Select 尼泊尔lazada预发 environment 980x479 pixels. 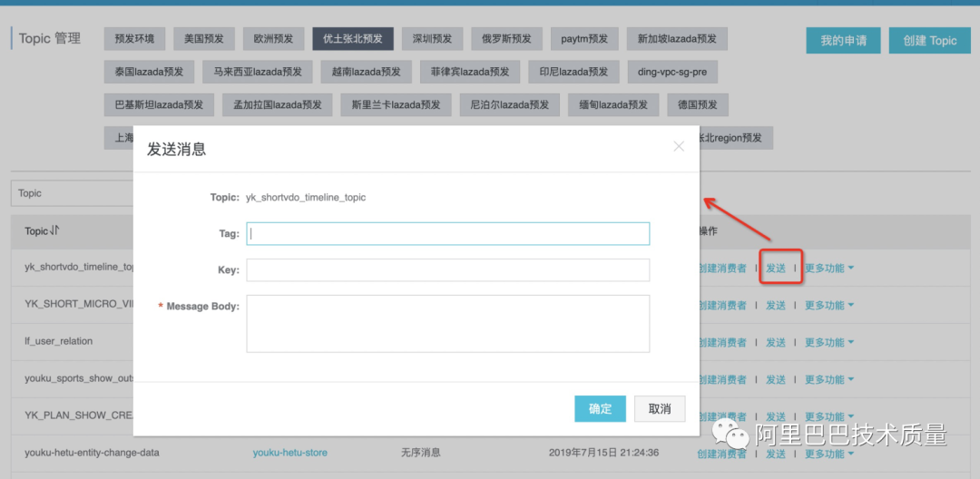(x=510, y=105)
